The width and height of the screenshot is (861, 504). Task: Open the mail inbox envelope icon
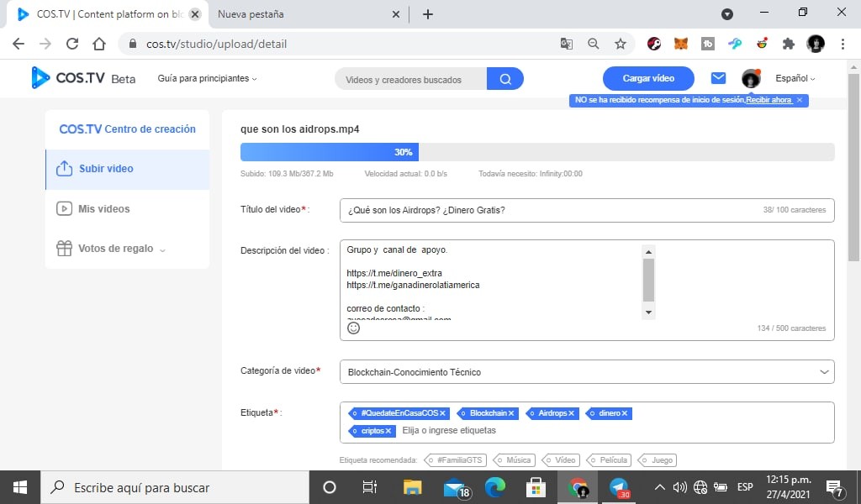pyautogui.click(x=718, y=78)
